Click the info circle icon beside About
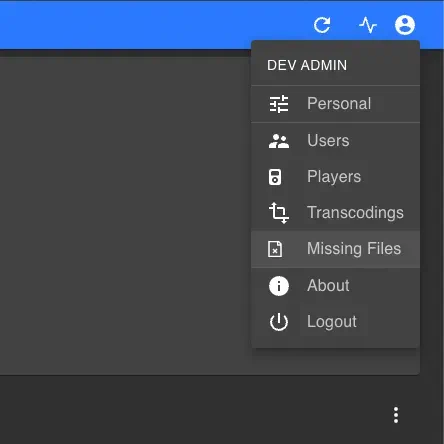 pos(279,286)
